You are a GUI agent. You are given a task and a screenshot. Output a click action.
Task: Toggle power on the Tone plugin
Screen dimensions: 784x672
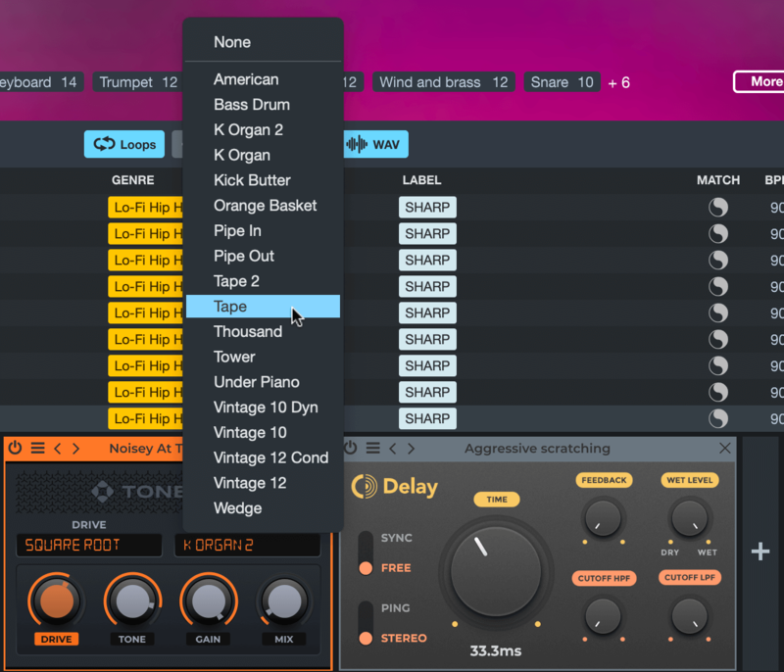point(15,449)
